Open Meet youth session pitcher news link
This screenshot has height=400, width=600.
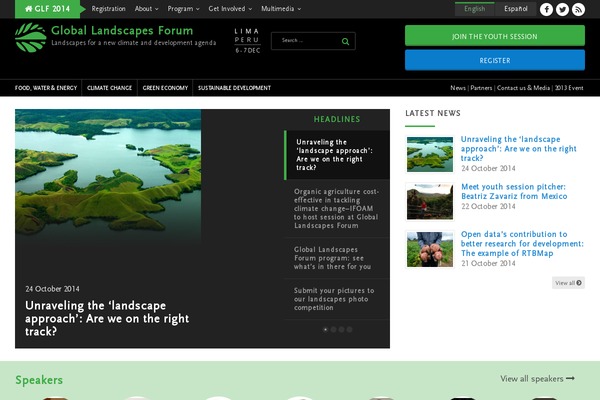pyautogui.click(x=514, y=191)
